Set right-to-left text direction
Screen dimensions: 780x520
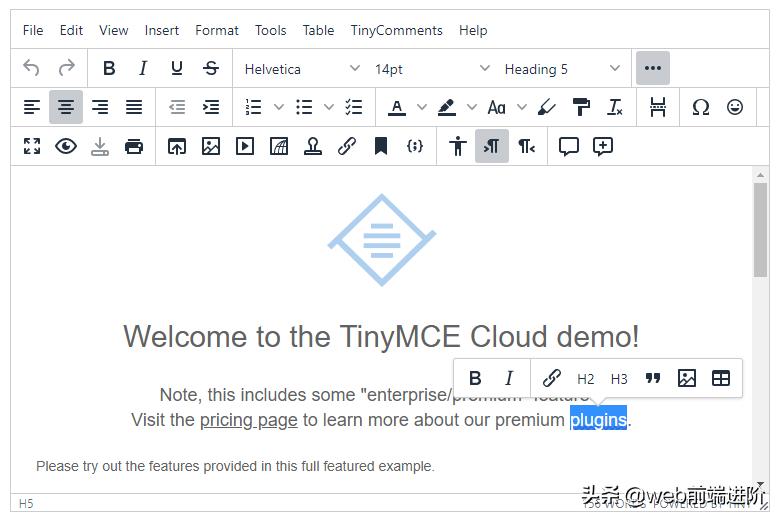[526, 146]
